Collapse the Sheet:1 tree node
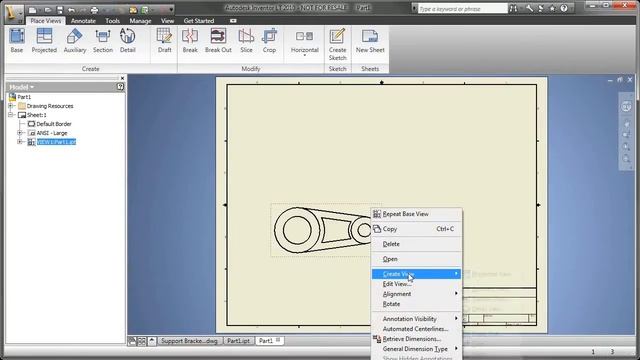 [x=11, y=115]
